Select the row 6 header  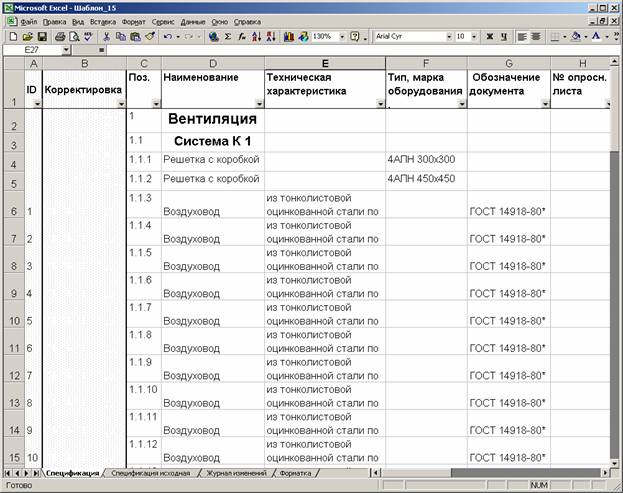click(x=13, y=211)
